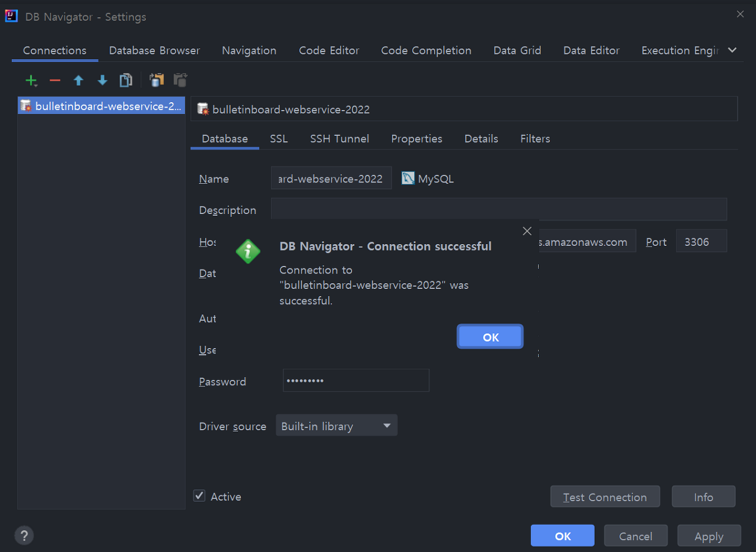Open the Execution Engine tab

tap(680, 50)
